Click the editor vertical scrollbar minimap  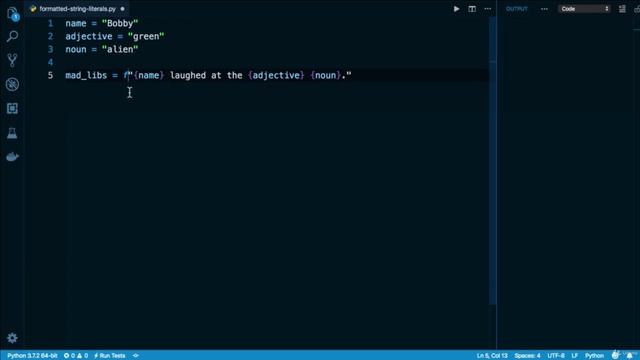click(493, 161)
